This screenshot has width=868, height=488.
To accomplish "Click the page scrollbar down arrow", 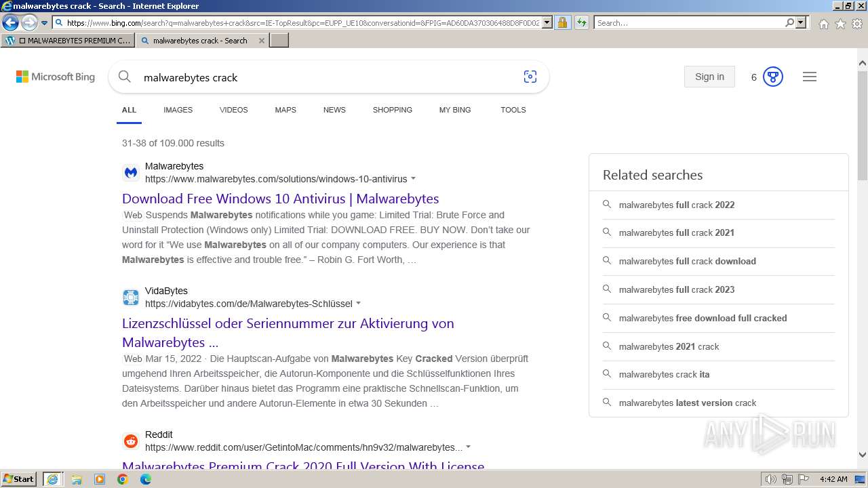I will tap(862, 455).
